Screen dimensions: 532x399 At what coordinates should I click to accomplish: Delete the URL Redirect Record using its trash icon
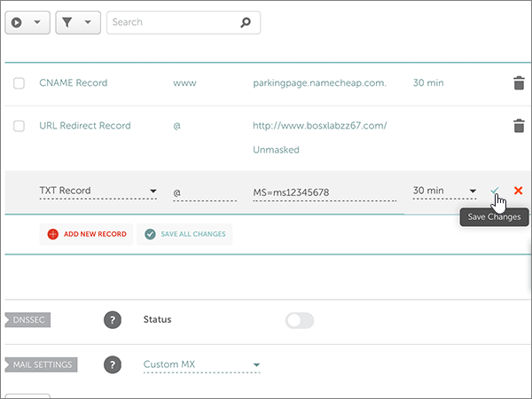coord(519,126)
